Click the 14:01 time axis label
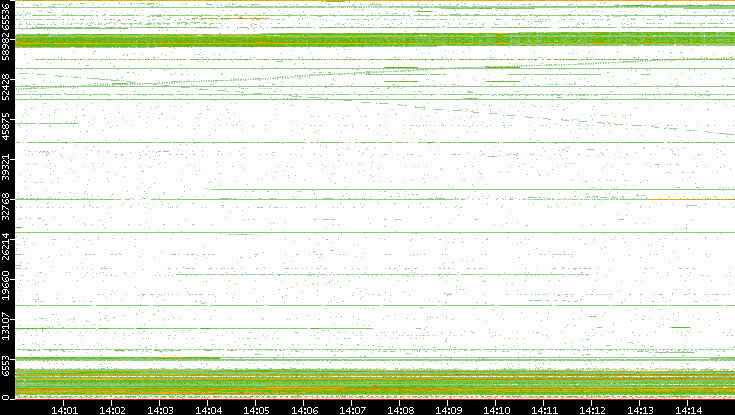The width and height of the screenshot is (735, 415). point(64,410)
